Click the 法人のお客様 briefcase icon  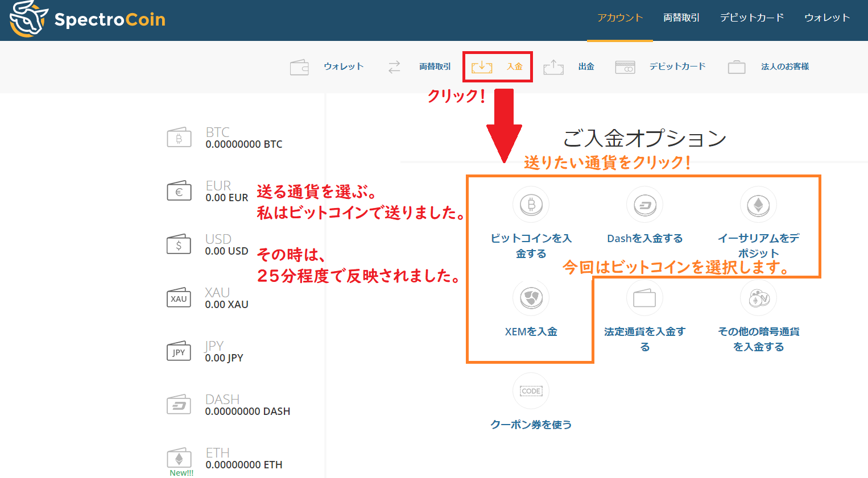(x=736, y=66)
